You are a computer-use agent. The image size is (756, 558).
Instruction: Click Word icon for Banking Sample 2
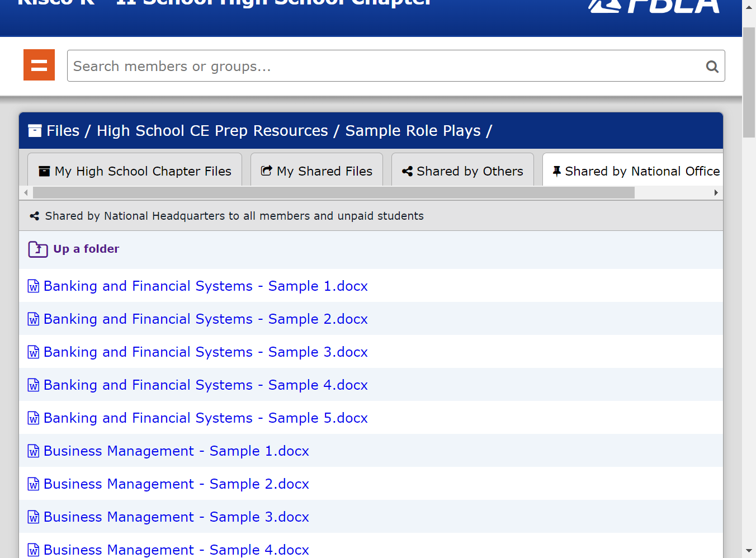click(x=34, y=319)
